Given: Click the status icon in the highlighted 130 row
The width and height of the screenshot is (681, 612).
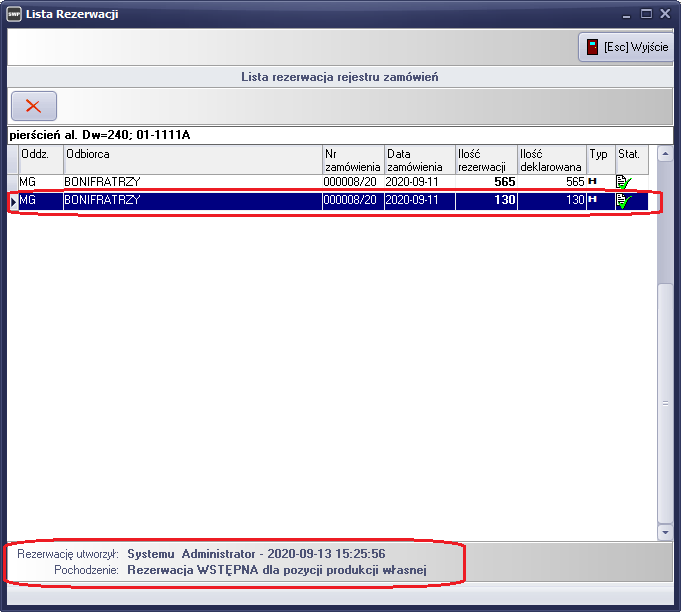Looking at the screenshot, I should coord(625,201).
